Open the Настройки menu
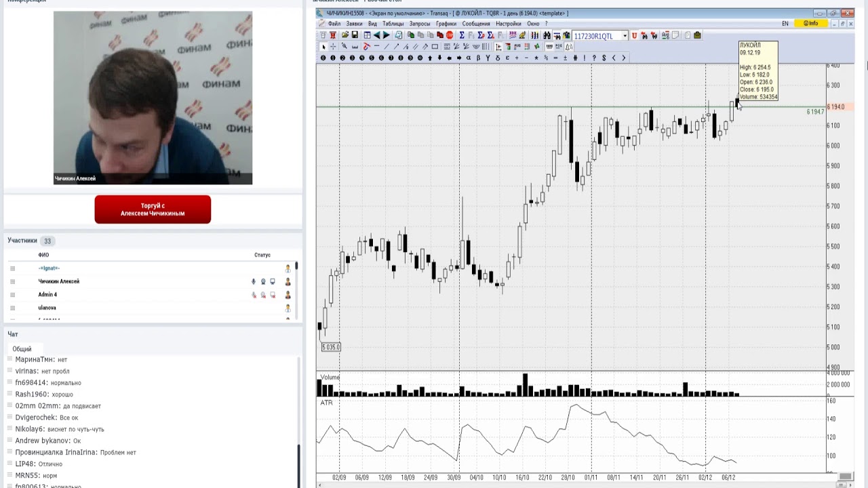 [509, 24]
